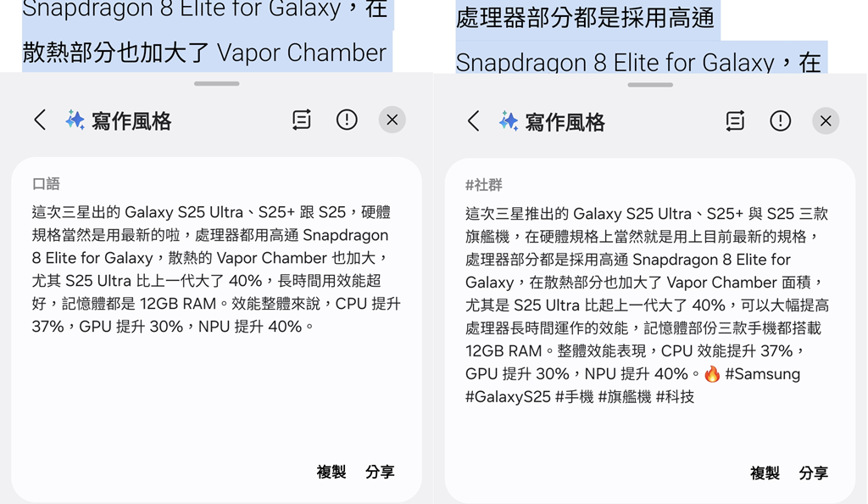Viewport: 868px width, 504px height.
Task: Select the left panel drag handle
Action: [x=216, y=84]
